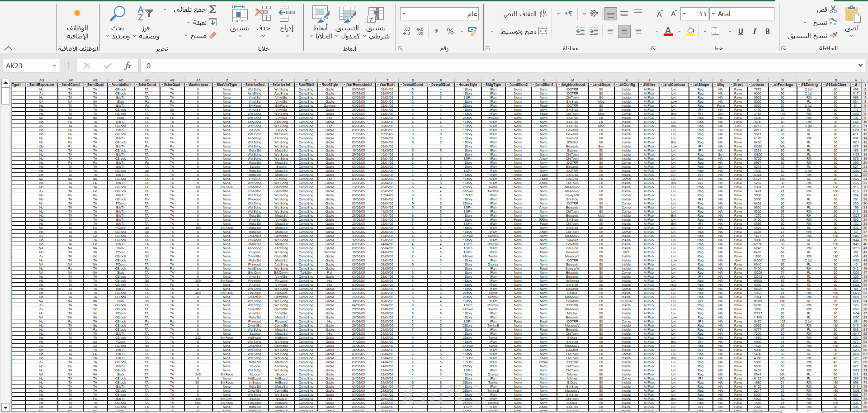This screenshot has width=868, height=413.
Task: Toggle Underline formatting
Action: click(741, 31)
